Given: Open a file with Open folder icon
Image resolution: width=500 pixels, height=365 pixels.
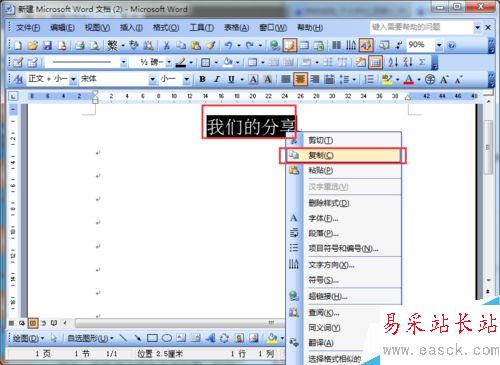Looking at the screenshot, I should tap(32, 45).
